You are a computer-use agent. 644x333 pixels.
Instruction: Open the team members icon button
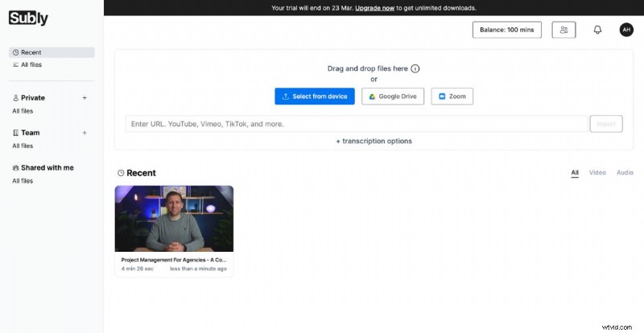coord(563,30)
